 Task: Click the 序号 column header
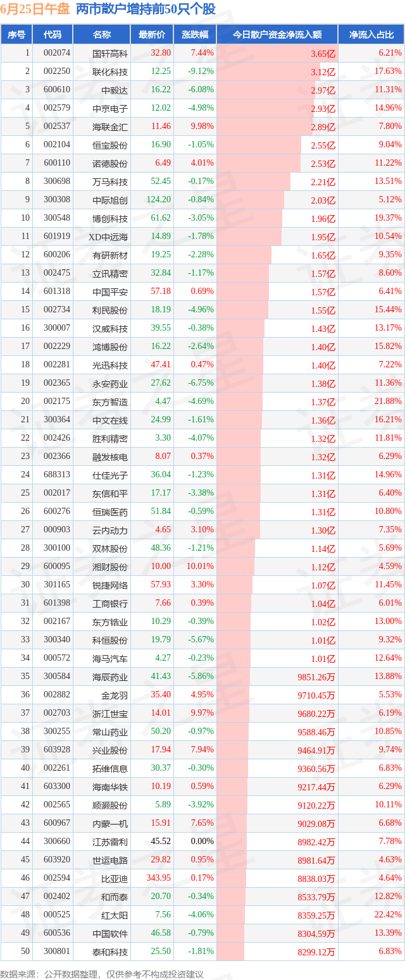coord(16,35)
